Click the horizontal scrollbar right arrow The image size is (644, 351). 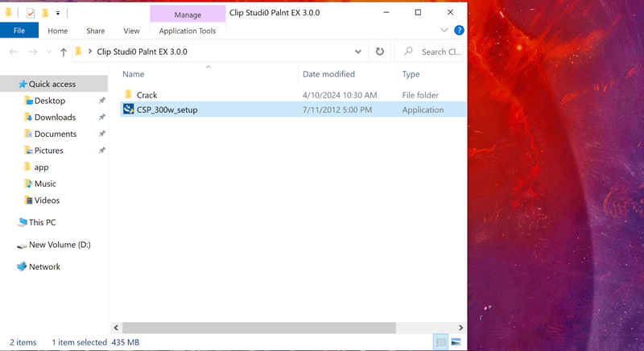click(x=460, y=328)
